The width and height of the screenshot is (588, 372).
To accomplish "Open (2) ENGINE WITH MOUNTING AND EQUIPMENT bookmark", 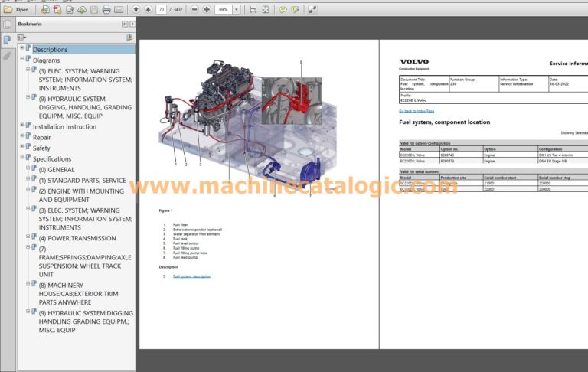I will [81, 195].
